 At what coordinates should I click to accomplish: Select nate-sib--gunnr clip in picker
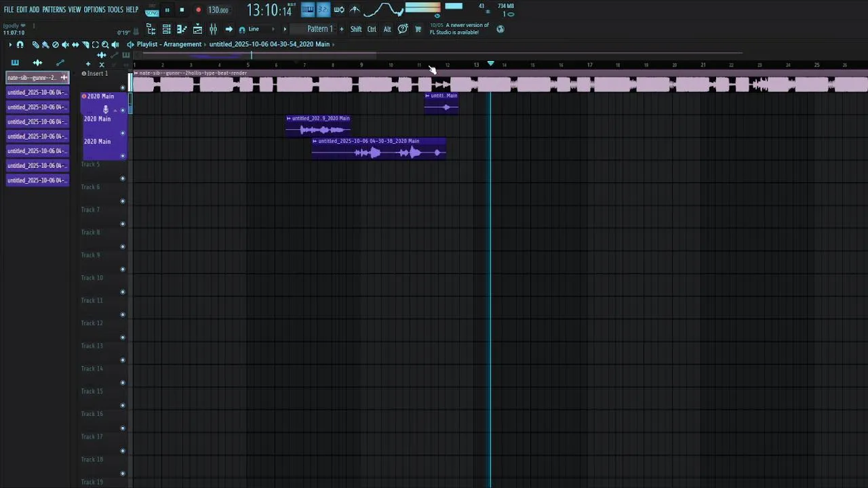click(x=37, y=77)
